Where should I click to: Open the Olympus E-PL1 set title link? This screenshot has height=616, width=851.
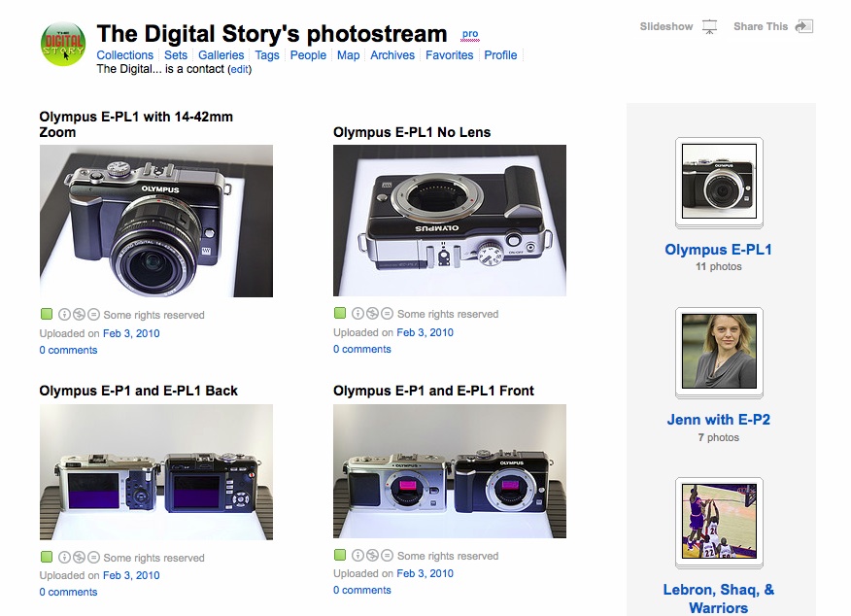tap(718, 250)
